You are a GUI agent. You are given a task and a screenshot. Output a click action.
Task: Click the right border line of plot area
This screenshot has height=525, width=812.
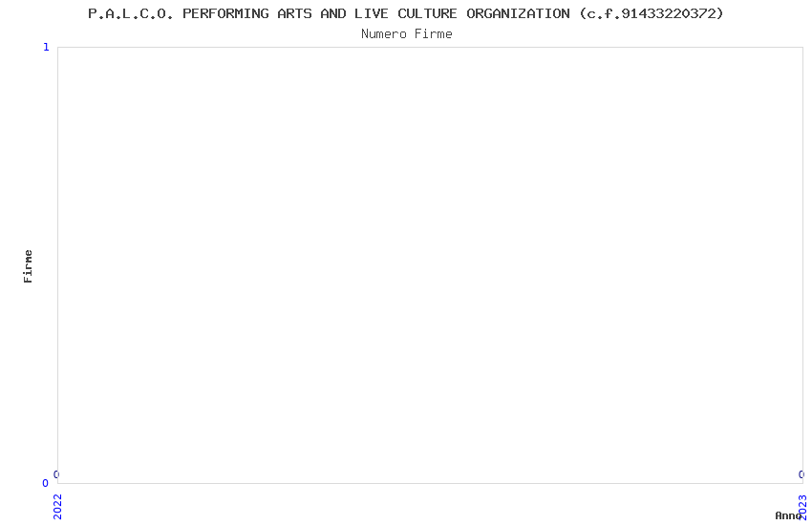click(x=802, y=265)
